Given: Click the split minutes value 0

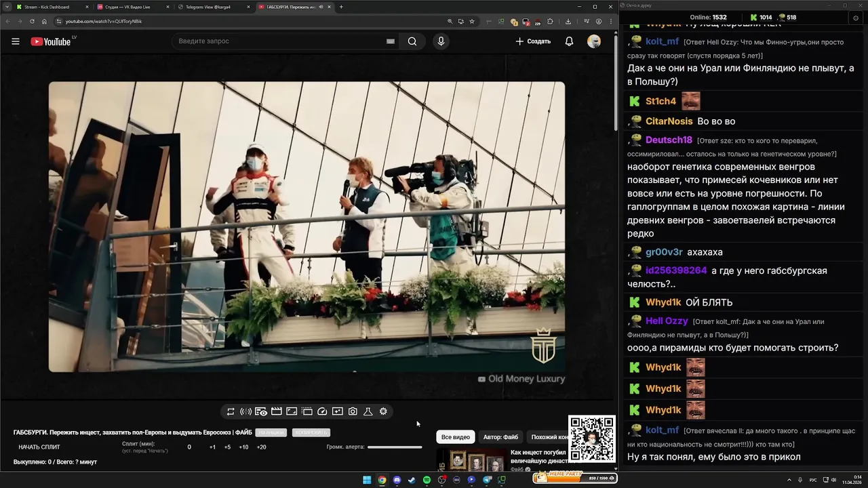Looking at the screenshot, I should point(189,447).
